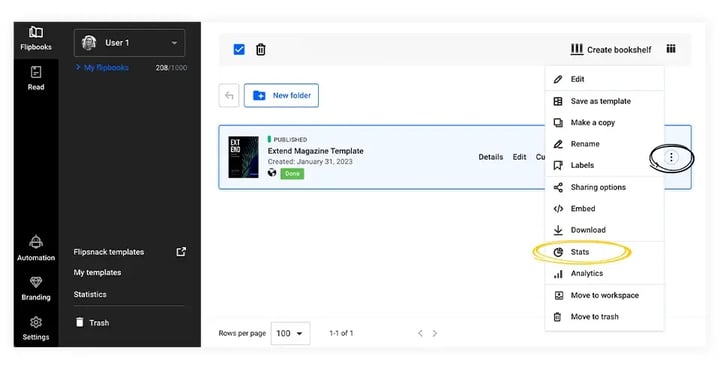Click the green Done badge
Image resolution: width=720 pixels, height=369 pixels.
click(292, 173)
